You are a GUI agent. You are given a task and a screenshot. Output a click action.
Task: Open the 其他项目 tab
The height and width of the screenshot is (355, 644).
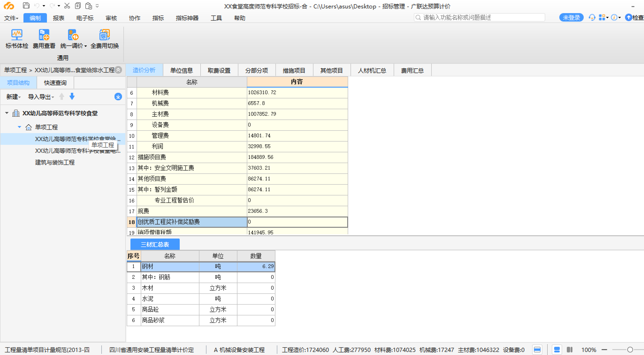[x=332, y=70]
